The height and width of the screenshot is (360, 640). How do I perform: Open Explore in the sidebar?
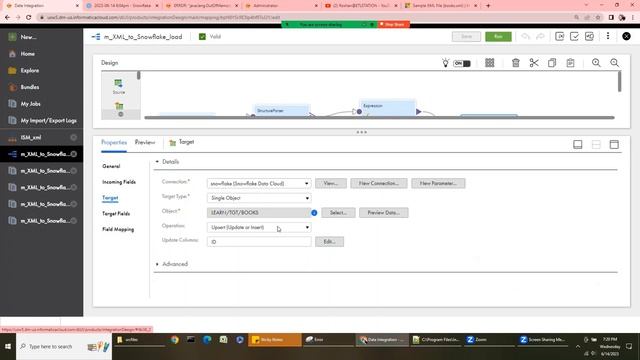point(30,70)
